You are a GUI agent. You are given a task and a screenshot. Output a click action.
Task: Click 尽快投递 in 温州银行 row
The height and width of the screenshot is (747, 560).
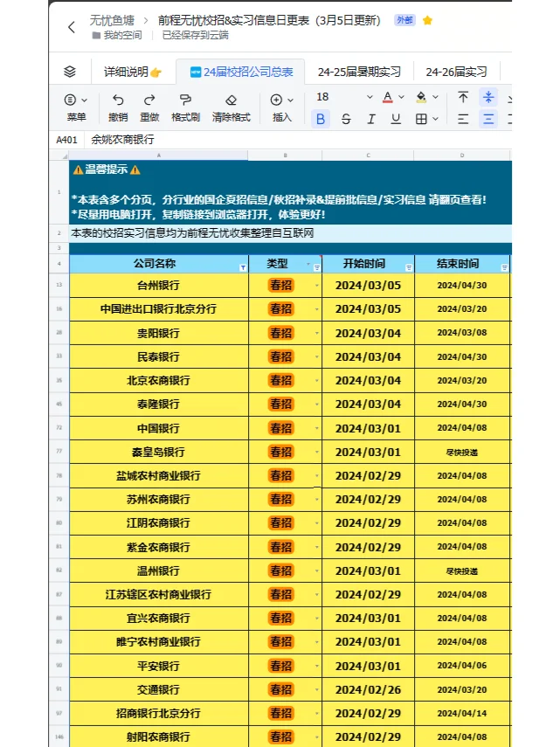point(462,571)
